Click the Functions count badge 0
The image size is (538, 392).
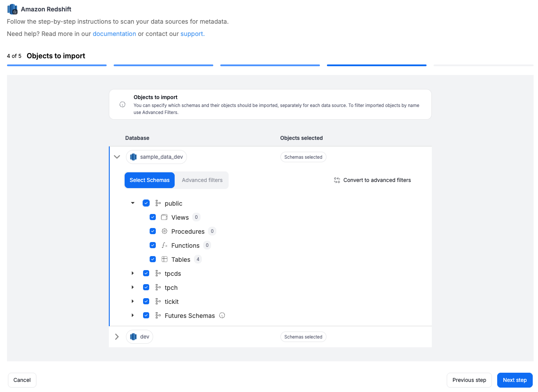tap(207, 245)
